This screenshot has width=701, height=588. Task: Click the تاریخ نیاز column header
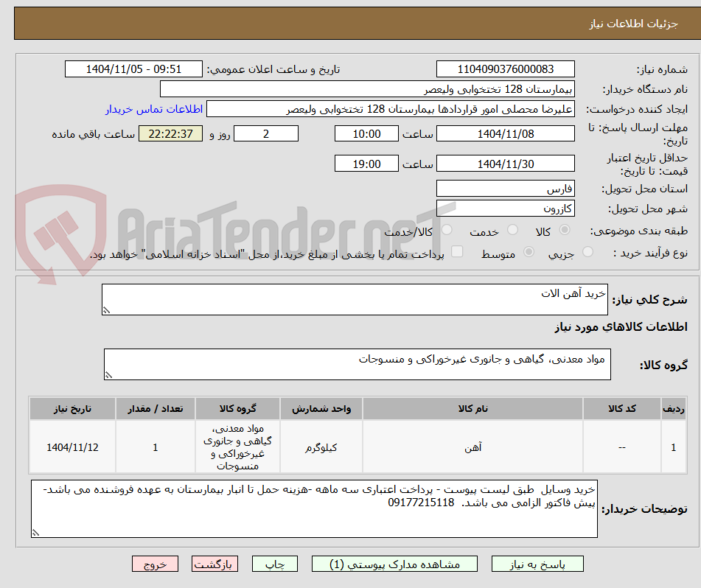(72, 409)
